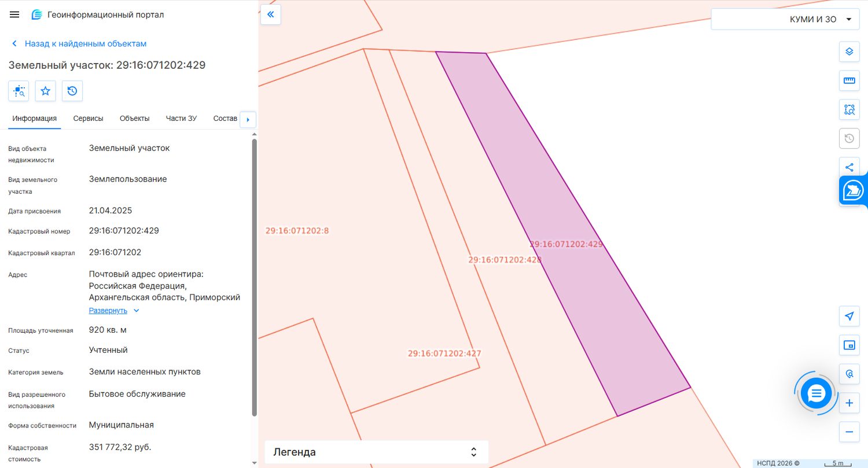The width and height of the screenshot is (868, 468).
Task: Add parcel to favorites with star icon
Action: pyautogui.click(x=45, y=91)
